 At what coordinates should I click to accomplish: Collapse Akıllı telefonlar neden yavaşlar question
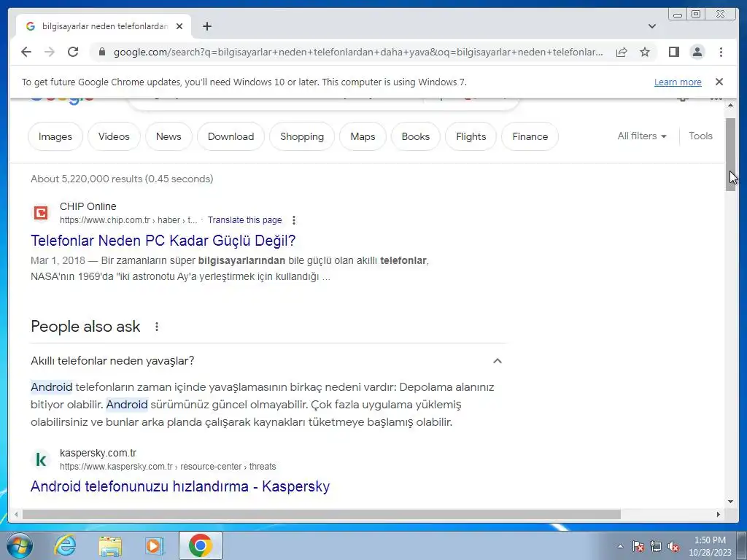click(x=497, y=361)
